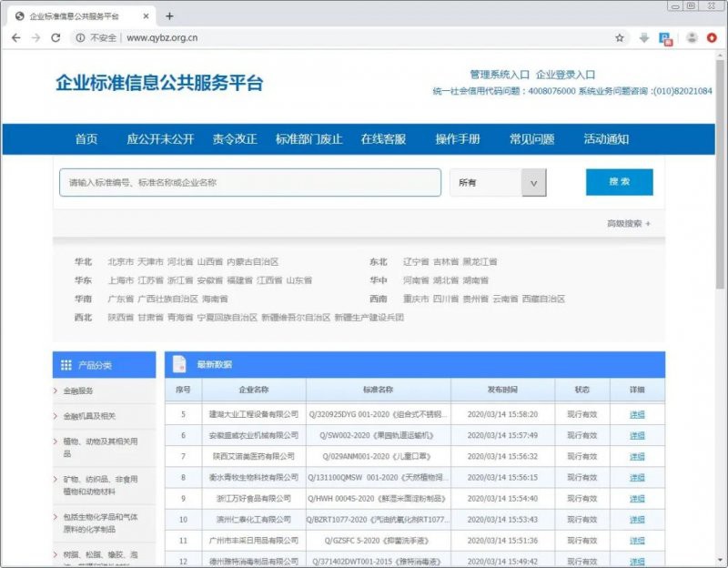Click the page vertical scrollbar

pos(720,174)
